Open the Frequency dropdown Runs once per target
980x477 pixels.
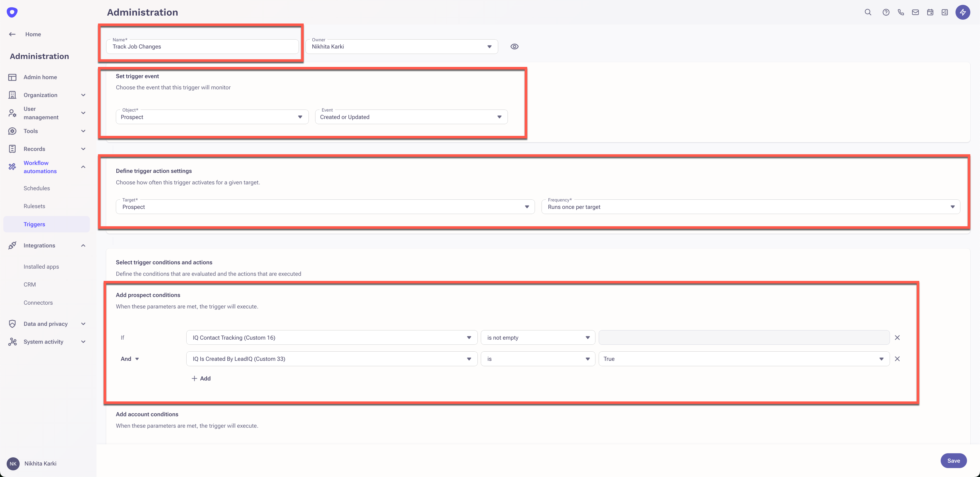coord(750,207)
